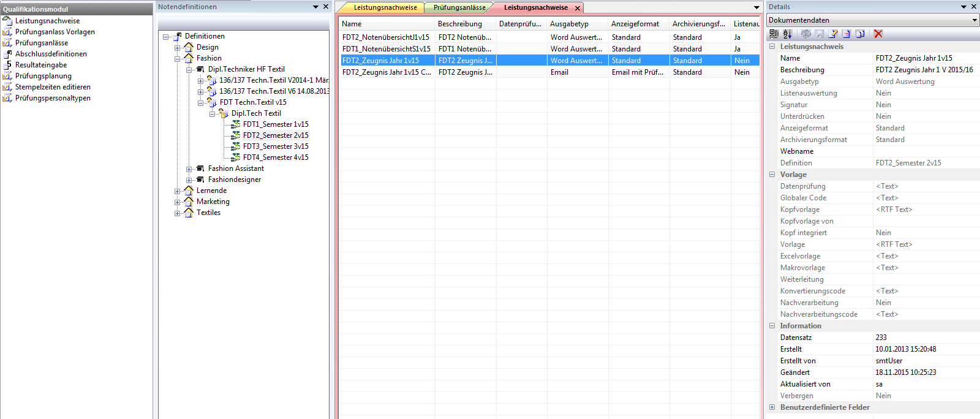Viewport: 980px width, 419px height.
Task: Click the categorized view icon in Details toolbar
Action: coord(774,34)
